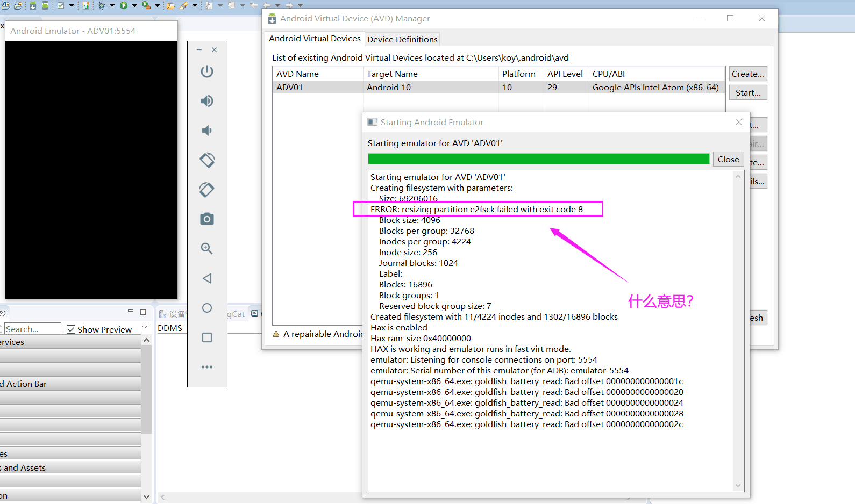Viewport: 855px width, 504px height.
Task: Click the devices view tab icon
Action: [163, 314]
